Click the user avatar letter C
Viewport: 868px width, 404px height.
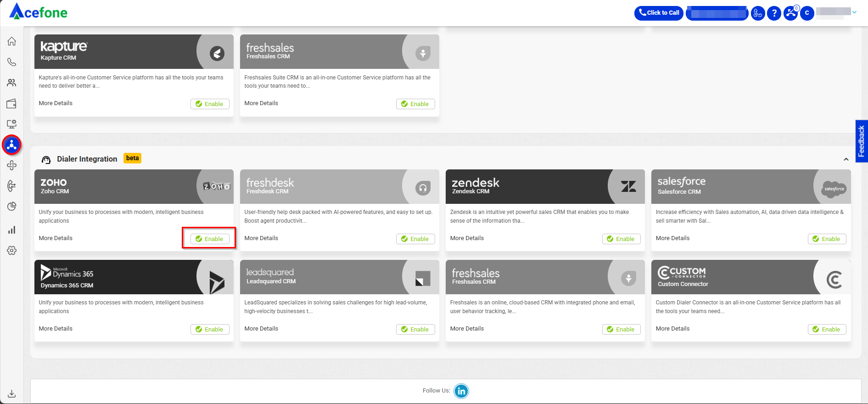[x=807, y=13]
